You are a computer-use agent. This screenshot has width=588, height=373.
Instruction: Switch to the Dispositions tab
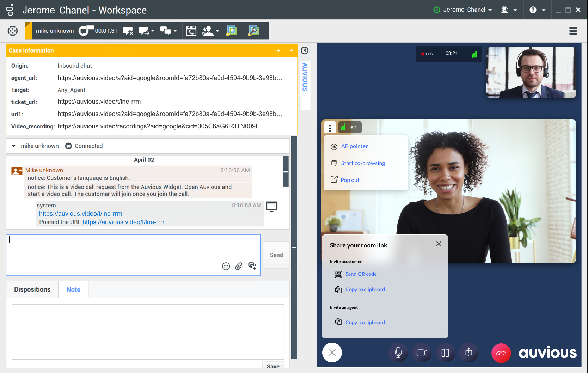click(x=32, y=289)
